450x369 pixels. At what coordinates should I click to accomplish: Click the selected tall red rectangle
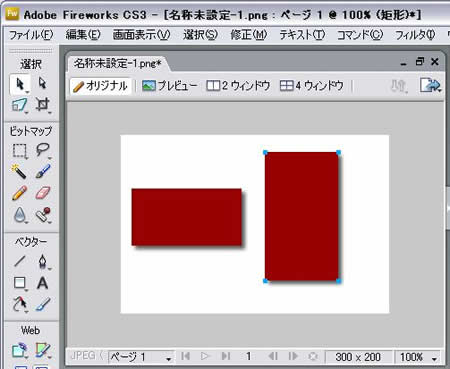click(x=302, y=217)
